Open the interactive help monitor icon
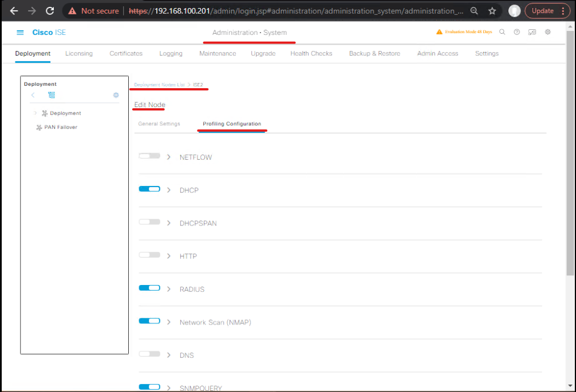The height and width of the screenshot is (392, 576). click(x=532, y=32)
